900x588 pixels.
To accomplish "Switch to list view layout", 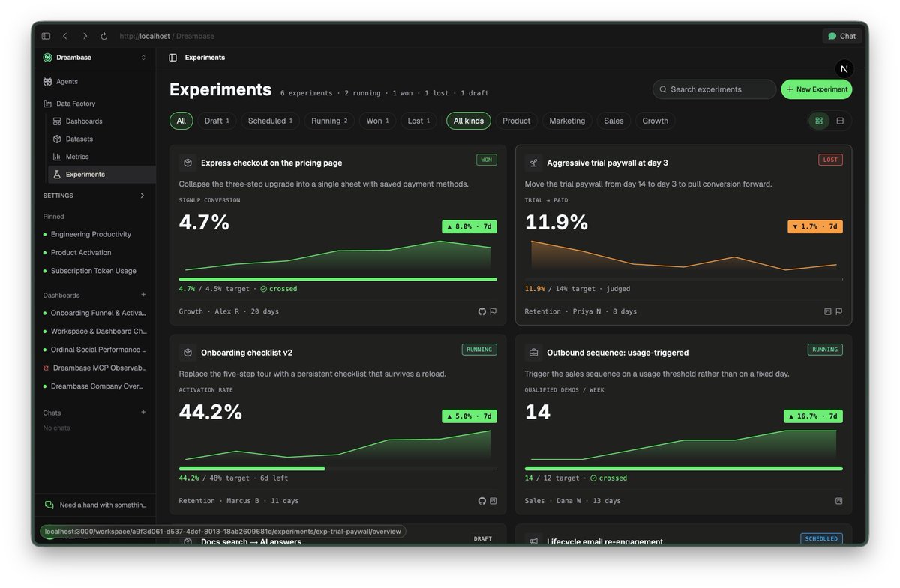I will [840, 121].
